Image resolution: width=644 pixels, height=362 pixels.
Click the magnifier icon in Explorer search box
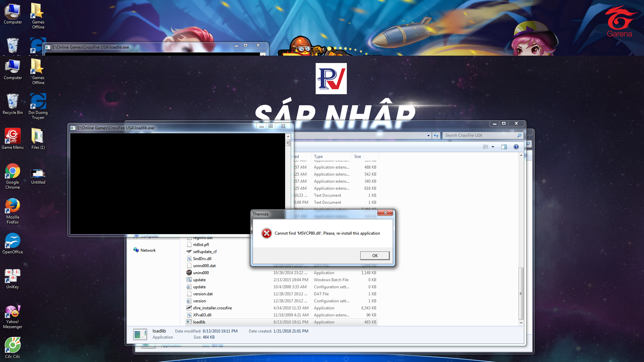coord(519,135)
